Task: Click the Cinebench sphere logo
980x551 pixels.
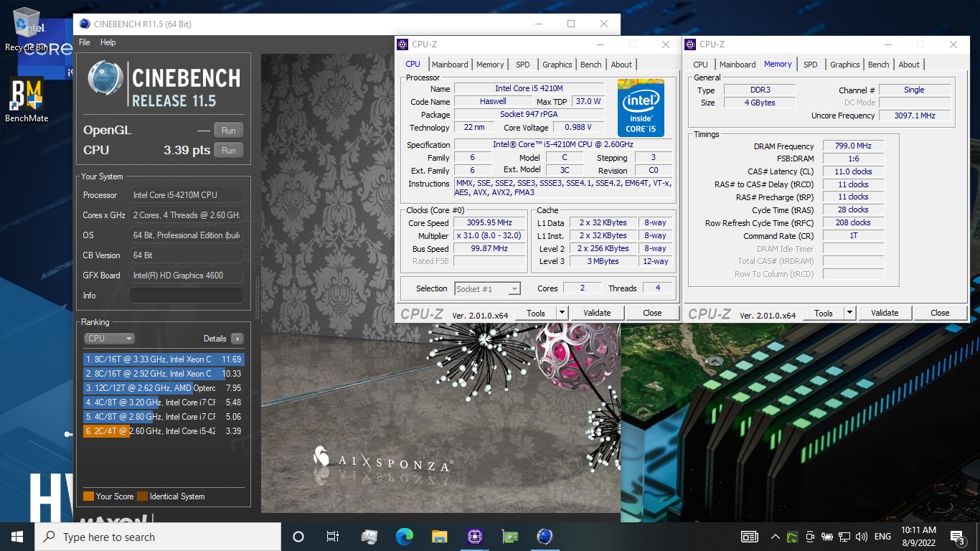Action: (x=106, y=78)
